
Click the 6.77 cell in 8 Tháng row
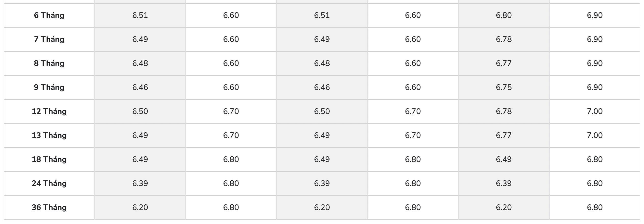click(x=504, y=63)
